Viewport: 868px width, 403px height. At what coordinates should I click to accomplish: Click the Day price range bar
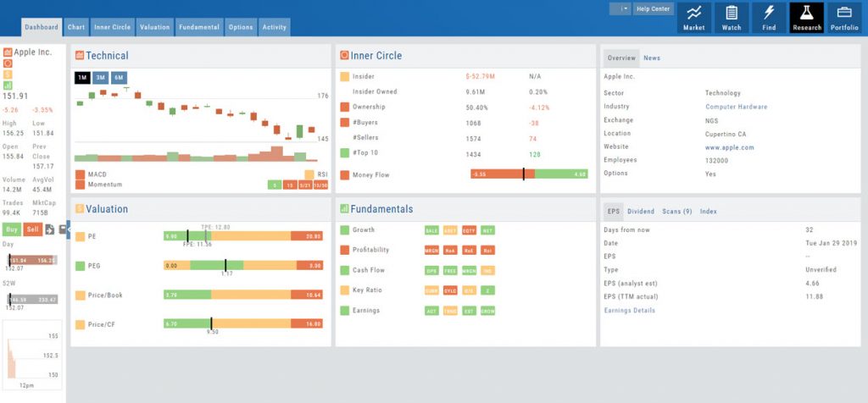32,261
